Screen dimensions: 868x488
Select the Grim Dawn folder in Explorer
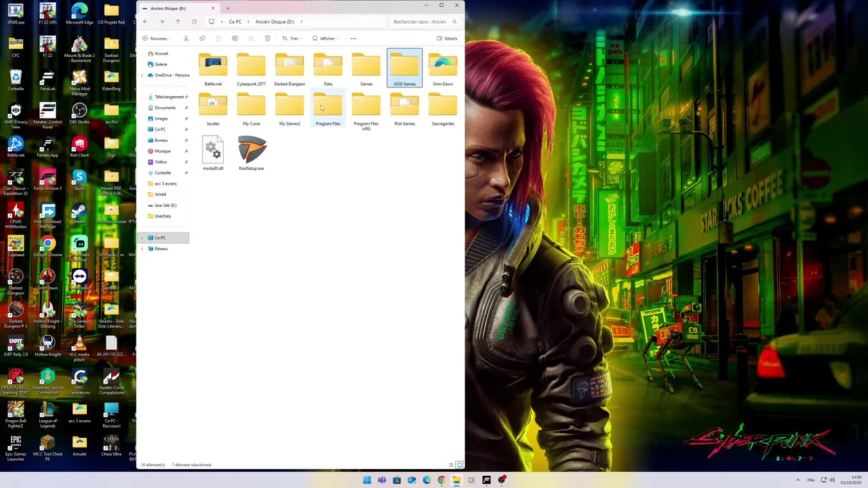(443, 70)
